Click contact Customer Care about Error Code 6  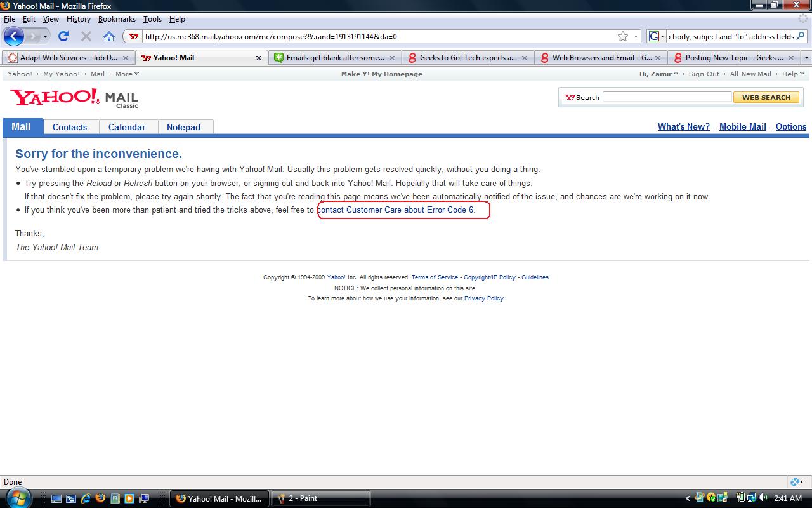click(x=396, y=210)
